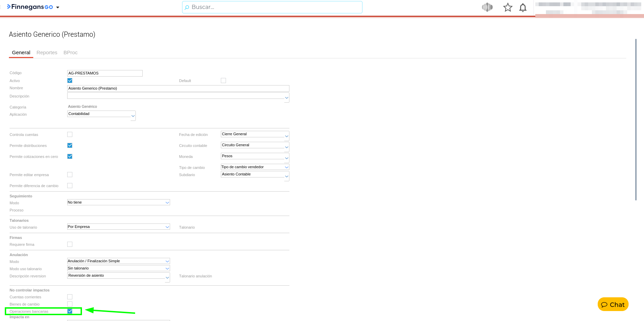Select the General tab
This screenshot has width=644, height=321.
pyautogui.click(x=21, y=53)
